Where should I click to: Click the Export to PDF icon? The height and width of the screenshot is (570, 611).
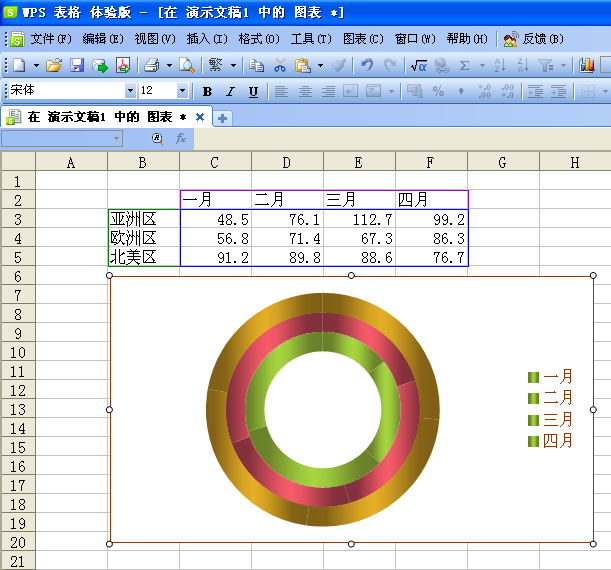click(x=122, y=65)
